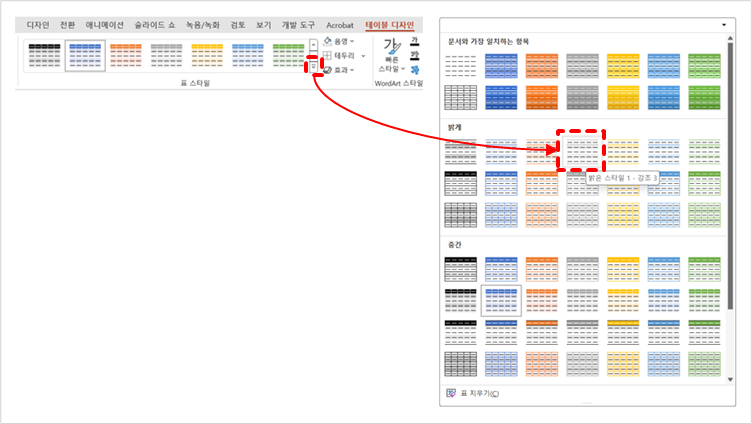Screen dimensions: 752x424
Task: Open the 테이블 디자인 ribbon tab
Action: coord(389,25)
